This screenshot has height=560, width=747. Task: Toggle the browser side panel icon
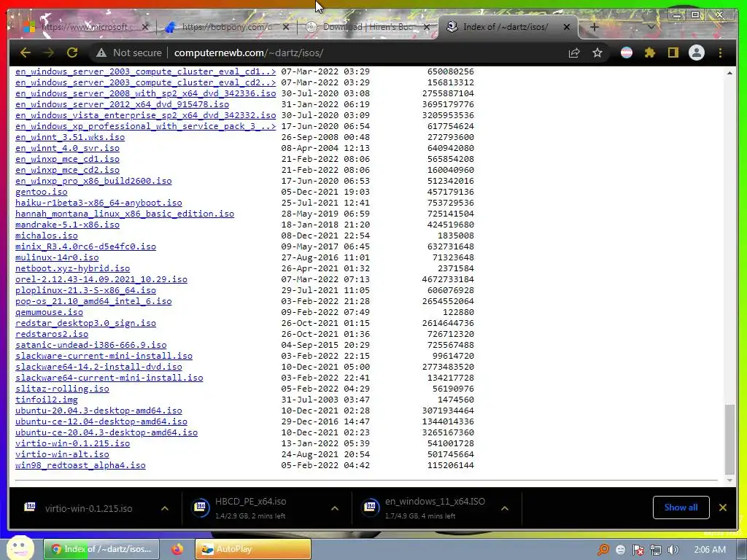click(x=673, y=52)
